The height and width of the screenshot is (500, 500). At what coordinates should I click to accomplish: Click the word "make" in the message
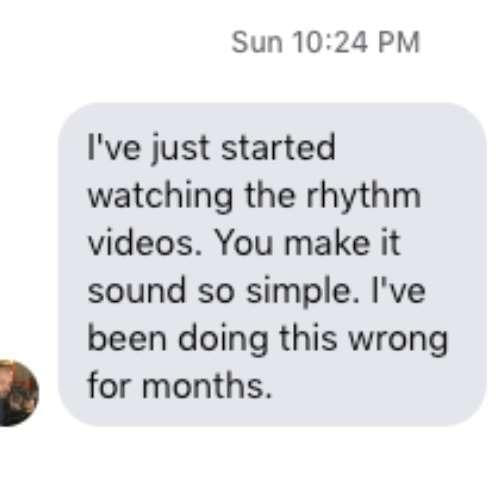[x=327, y=242]
